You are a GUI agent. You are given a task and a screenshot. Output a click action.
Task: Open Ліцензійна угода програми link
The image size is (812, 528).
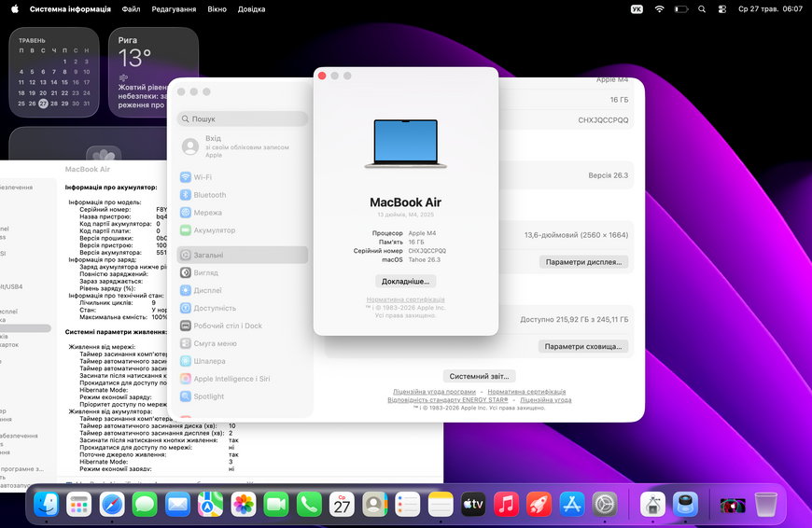click(x=434, y=392)
